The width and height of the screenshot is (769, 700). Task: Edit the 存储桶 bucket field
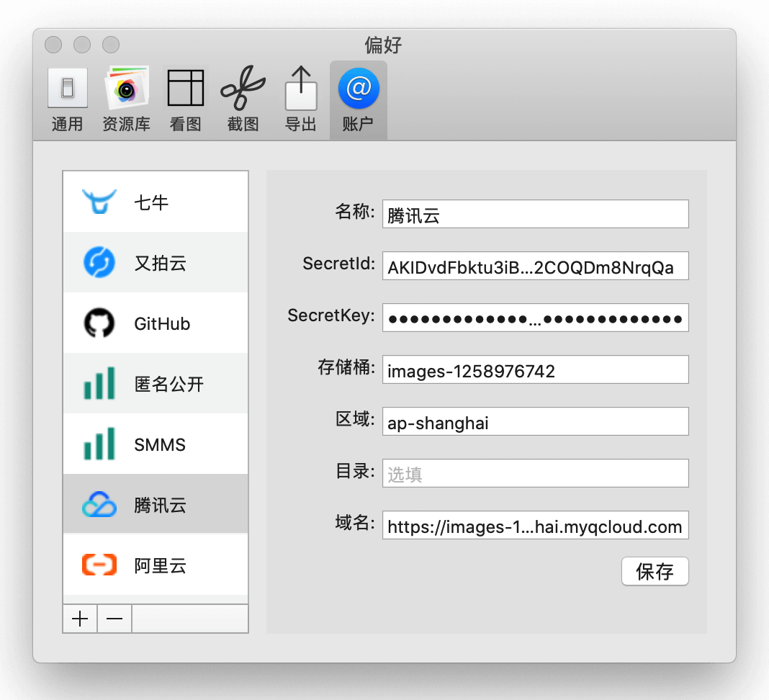(x=536, y=369)
